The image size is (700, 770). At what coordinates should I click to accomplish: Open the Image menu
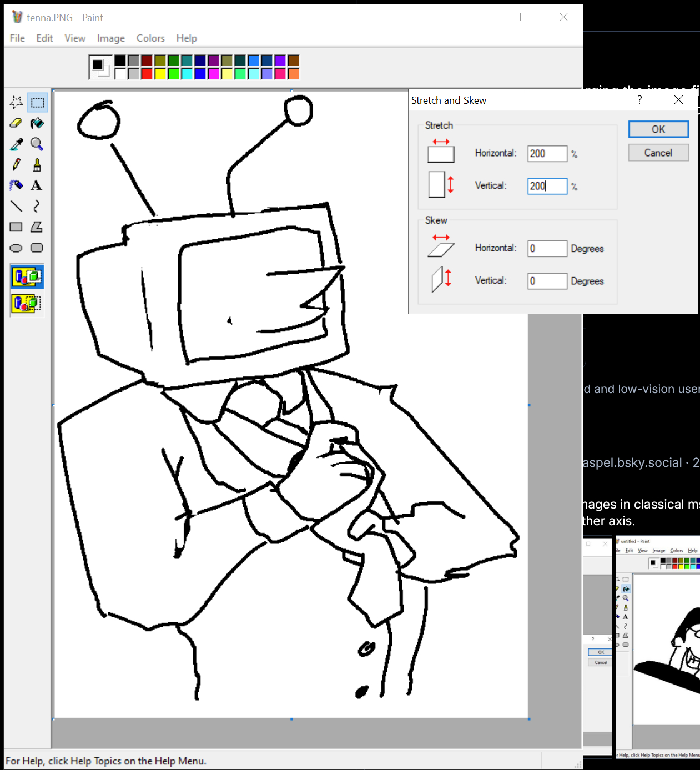pos(110,38)
